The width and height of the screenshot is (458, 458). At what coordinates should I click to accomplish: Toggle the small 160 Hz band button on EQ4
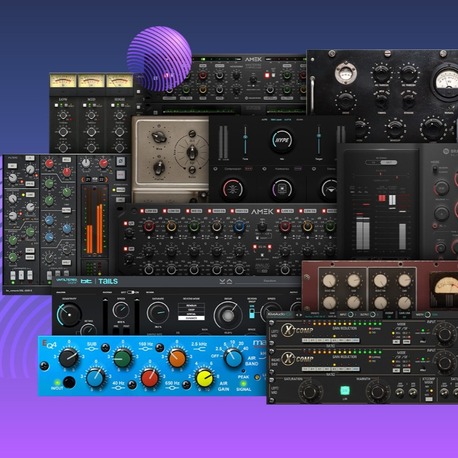159,348
